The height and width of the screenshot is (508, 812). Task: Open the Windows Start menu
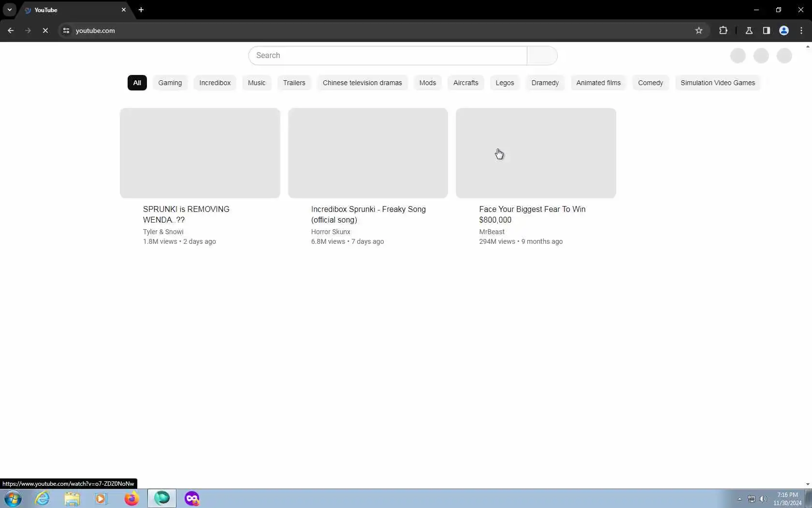13,498
